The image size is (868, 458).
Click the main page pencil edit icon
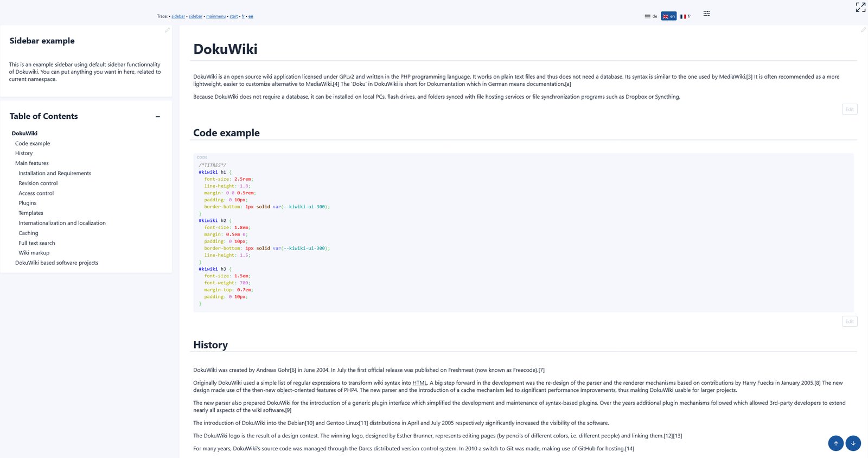[863, 30]
